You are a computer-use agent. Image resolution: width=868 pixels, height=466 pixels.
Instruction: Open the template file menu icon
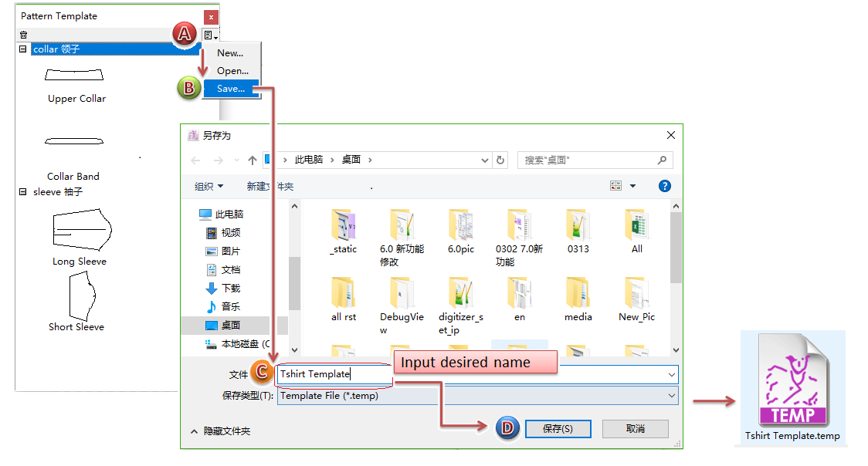click(x=210, y=35)
